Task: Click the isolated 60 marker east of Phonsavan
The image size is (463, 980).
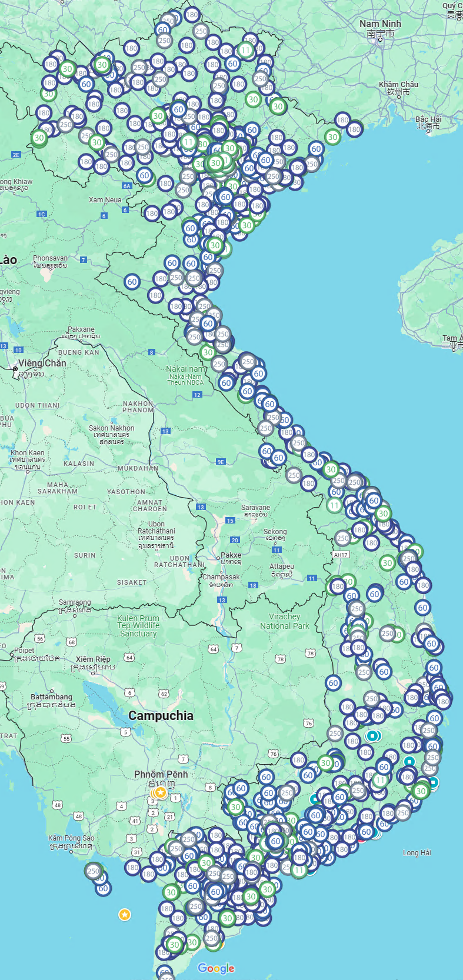Action: pos(132,282)
